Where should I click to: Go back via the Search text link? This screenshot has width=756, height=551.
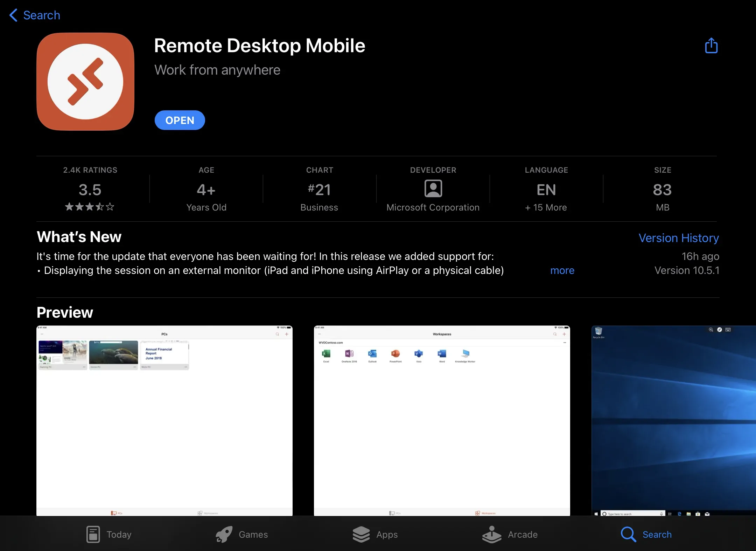pyautogui.click(x=42, y=15)
